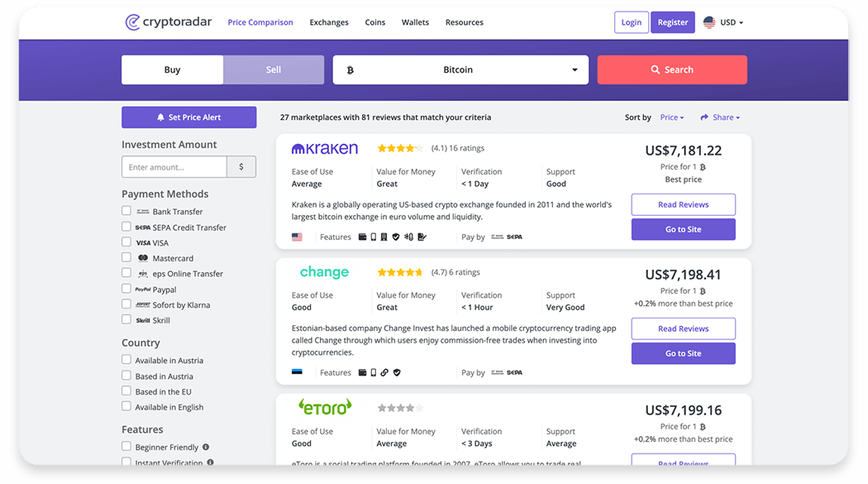The height and width of the screenshot is (484, 868).
Task: Toggle Available in English filter
Action: click(126, 406)
